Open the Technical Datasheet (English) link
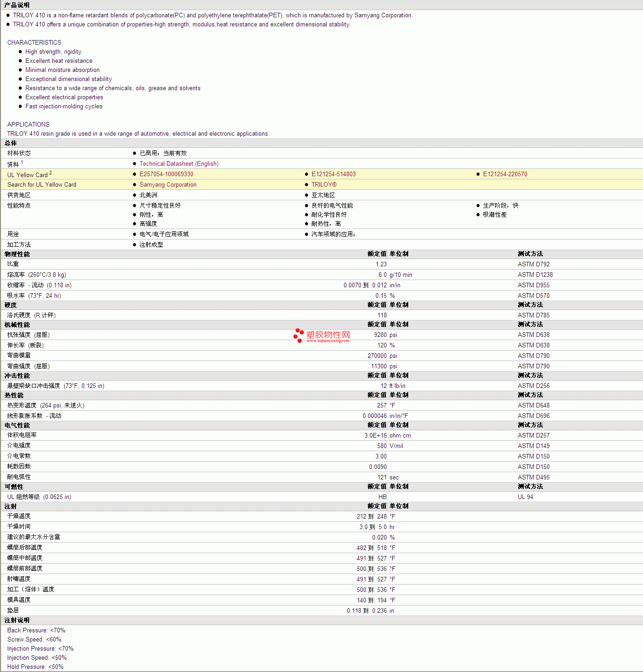This screenshot has height=672, width=643. click(179, 164)
